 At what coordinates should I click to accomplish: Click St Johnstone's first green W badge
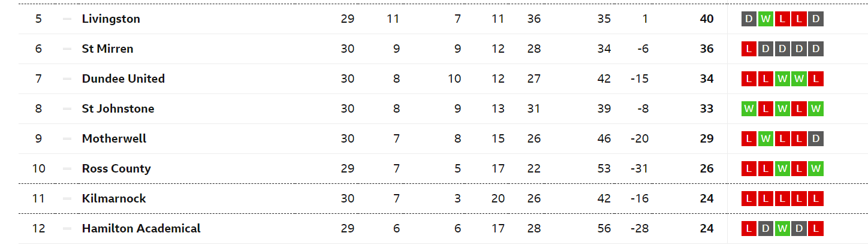coord(749,108)
